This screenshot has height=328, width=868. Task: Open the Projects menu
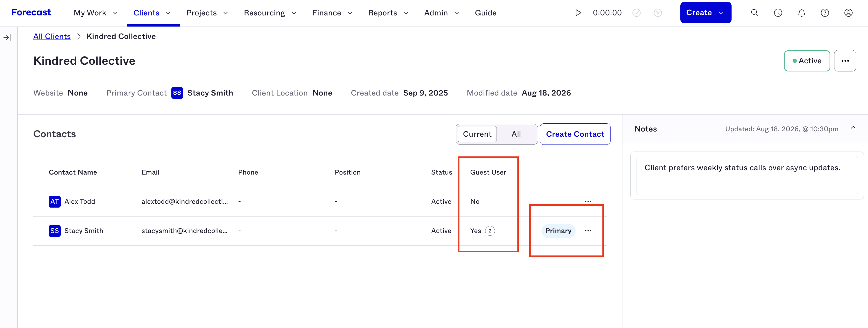pos(207,13)
